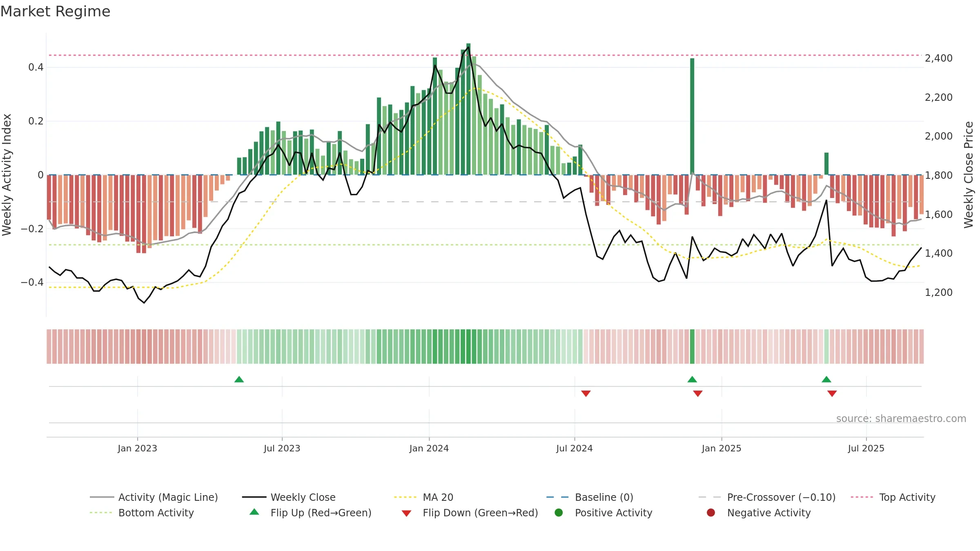Screen dimensions: 980x551
Task: Toggle the Weekly Close legend entry
Action: (x=289, y=497)
